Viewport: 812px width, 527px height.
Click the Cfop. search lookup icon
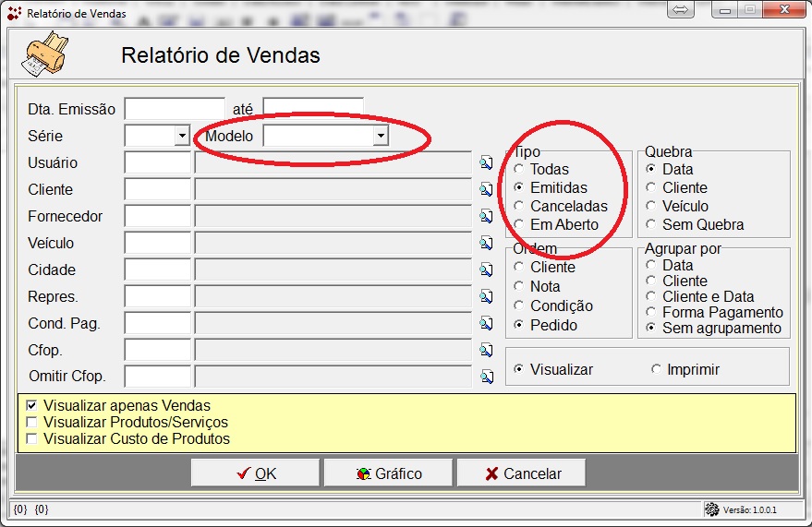pos(486,351)
